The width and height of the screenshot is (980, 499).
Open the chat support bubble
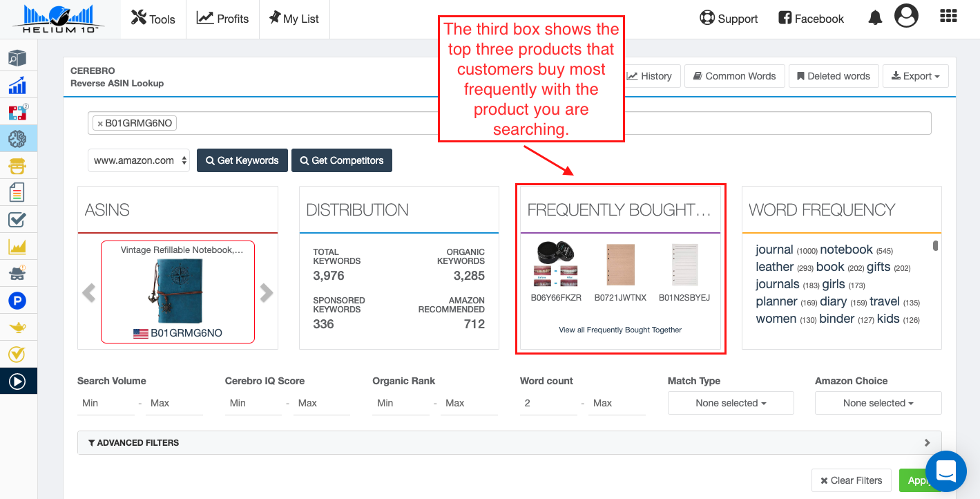point(945,471)
